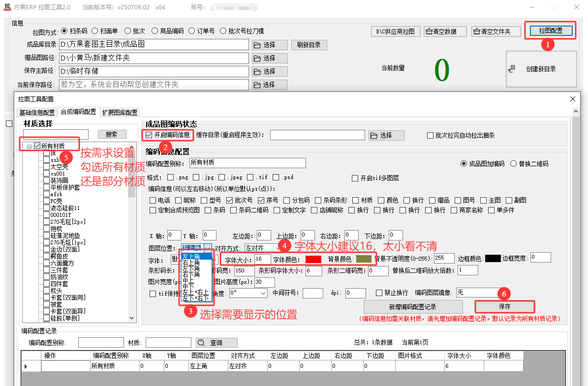This screenshot has width=588, height=386.
Task: Click 新增编码配置记录 button
Action: (413, 307)
